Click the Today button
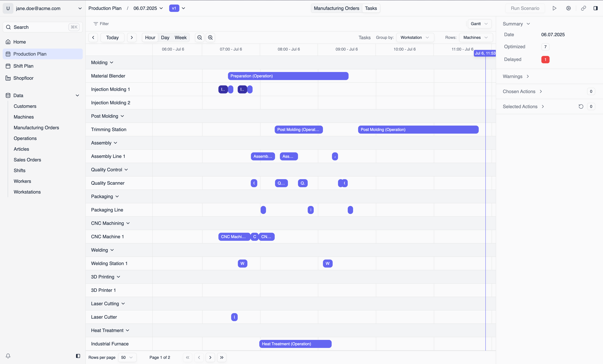This screenshot has height=364, width=603. click(112, 38)
